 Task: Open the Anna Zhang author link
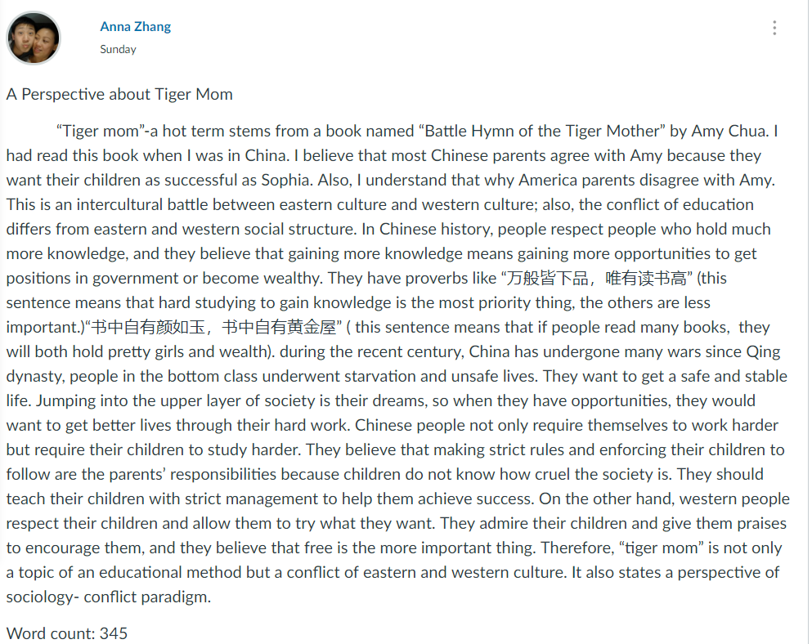point(135,26)
